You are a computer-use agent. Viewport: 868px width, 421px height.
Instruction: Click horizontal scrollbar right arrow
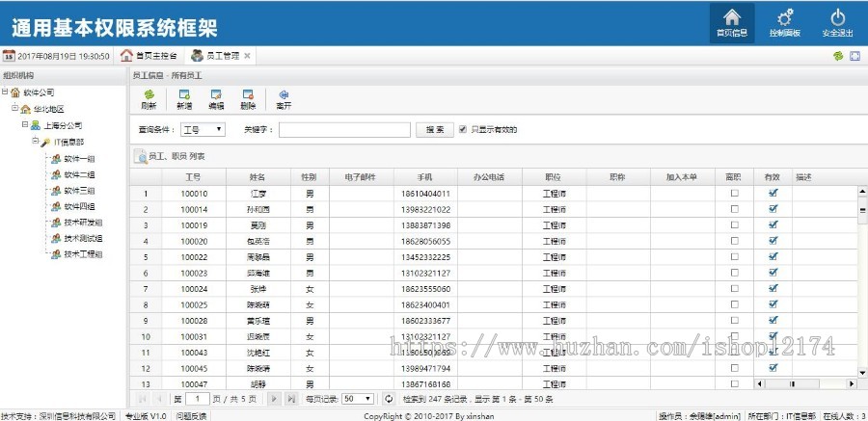click(x=851, y=383)
